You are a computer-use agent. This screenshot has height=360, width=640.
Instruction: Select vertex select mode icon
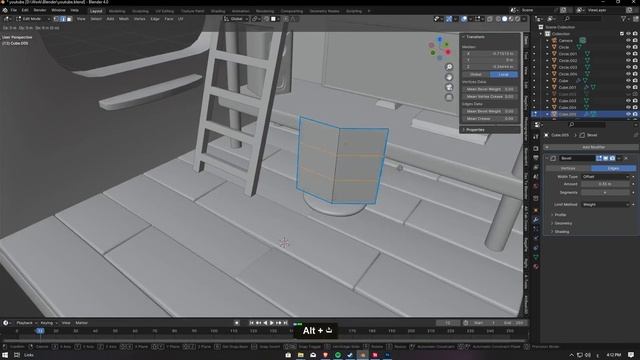coord(56,19)
